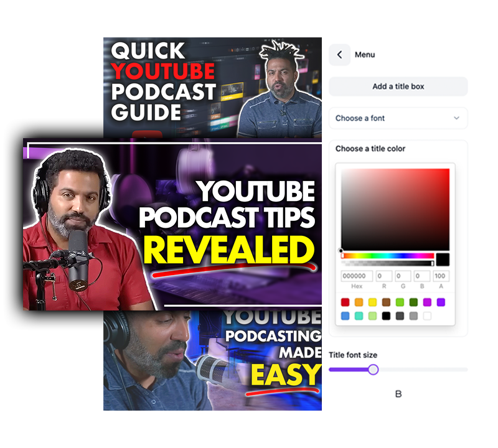The width and height of the screenshot is (498, 448).
Task: Select the black preset color swatch
Action: tap(386, 316)
